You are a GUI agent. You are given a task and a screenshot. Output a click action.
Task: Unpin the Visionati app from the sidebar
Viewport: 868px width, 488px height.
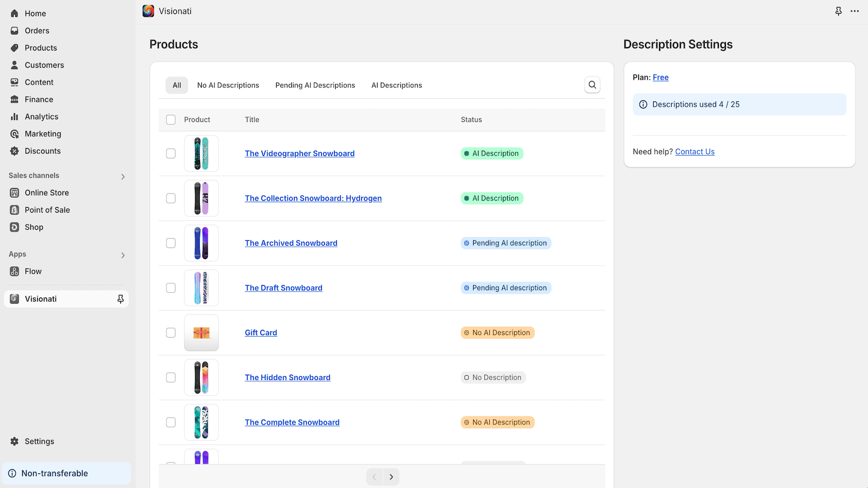click(x=120, y=299)
